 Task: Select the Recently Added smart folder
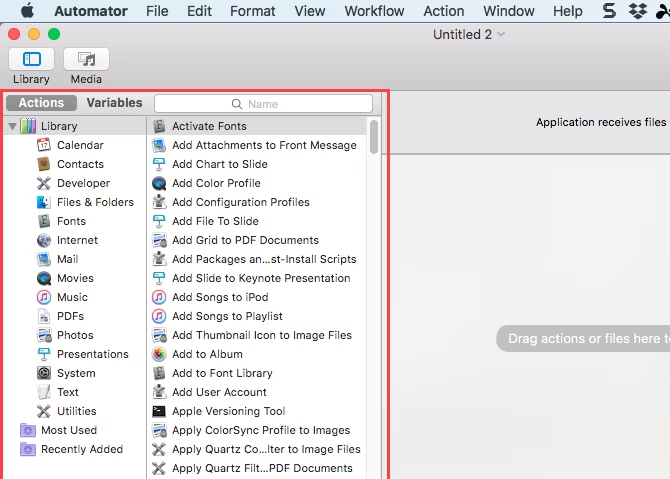point(81,449)
